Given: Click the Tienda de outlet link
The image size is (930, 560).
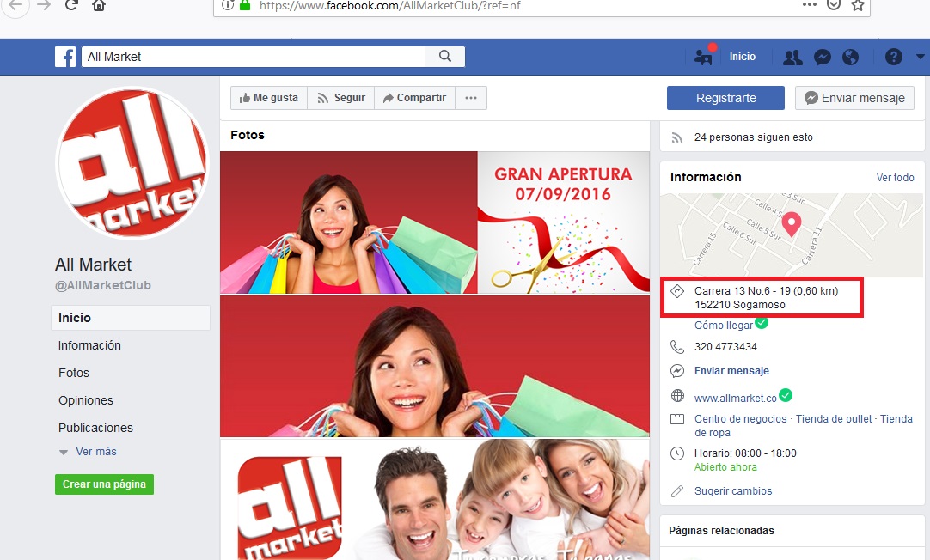Looking at the screenshot, I should point(834,419).
